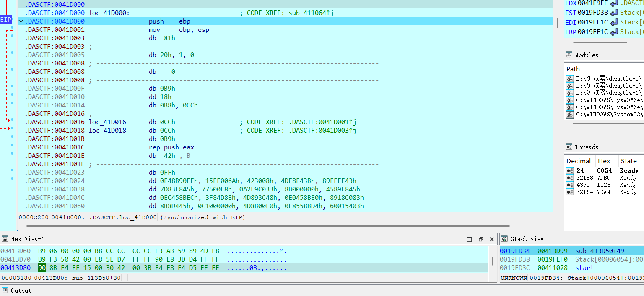Click sub_413D50+49 in the Stack view
The height and width of the screenshot is (296, 644).
[x=600, y=251]
